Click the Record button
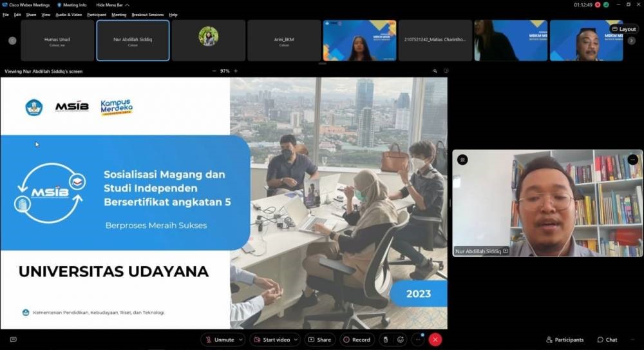Image resolution: width=644 pixels, height=350 pixels. point(357,340)
